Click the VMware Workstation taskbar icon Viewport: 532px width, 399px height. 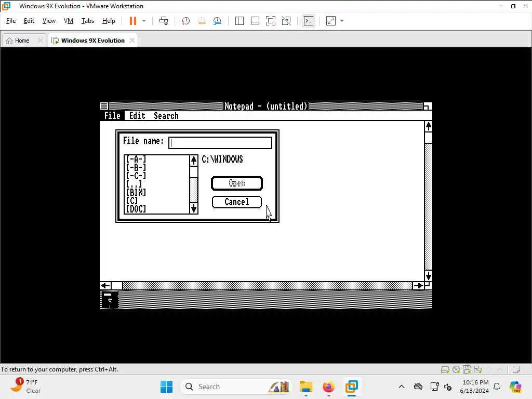point(352,387)
